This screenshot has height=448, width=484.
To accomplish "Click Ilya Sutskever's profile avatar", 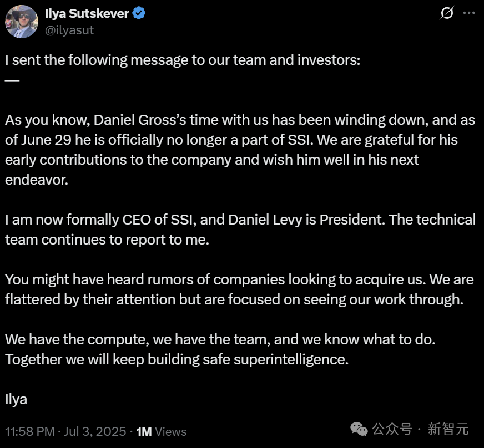I will click(21, 22).
